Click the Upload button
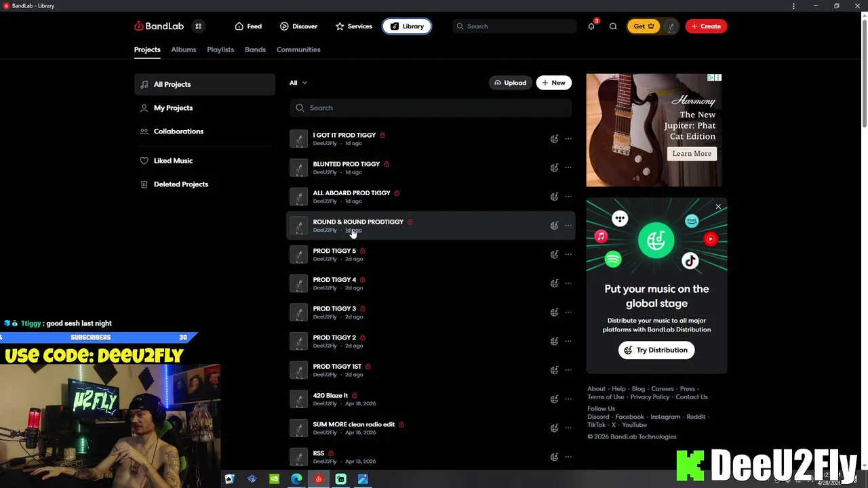The height and width of the screenshot is (488, 868). tap(511, 83)
